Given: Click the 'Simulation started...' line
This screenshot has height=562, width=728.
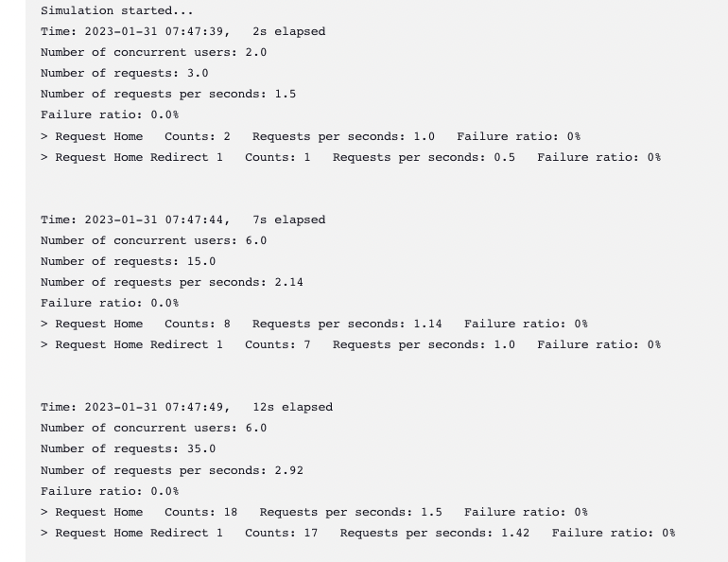Looking at the screenshot, I should [x=117, y=10].
